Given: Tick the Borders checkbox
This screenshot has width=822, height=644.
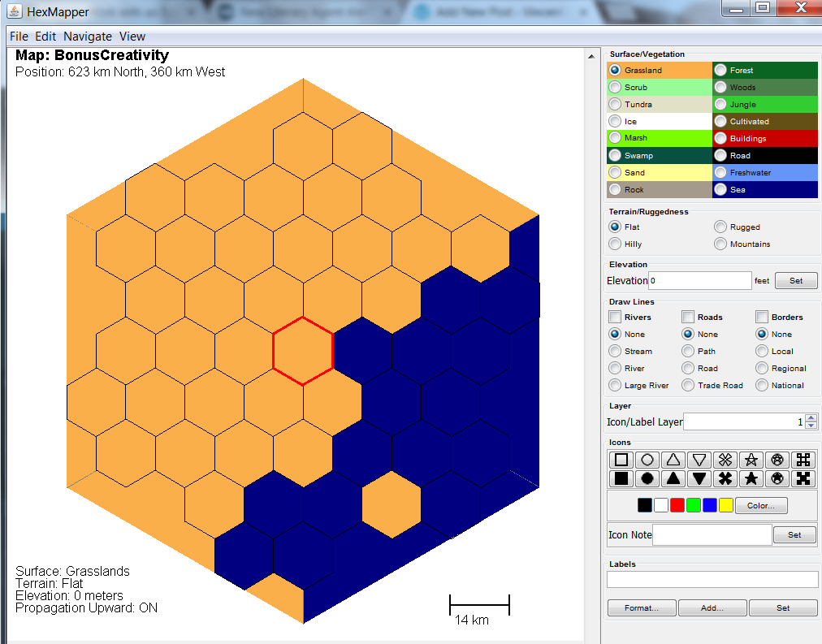Looking at the screenshot, I should click(x=762, y=317).
